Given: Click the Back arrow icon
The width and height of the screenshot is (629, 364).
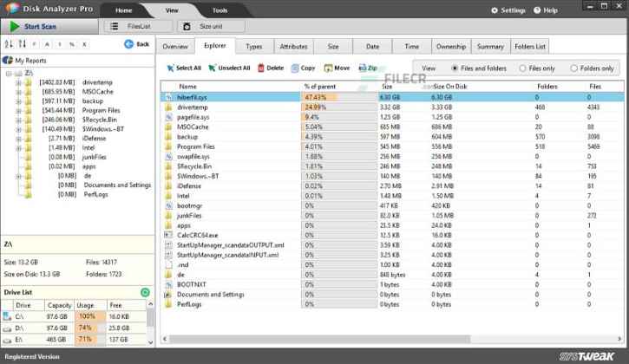Looking at the screenshot, I should pos(128,44).
